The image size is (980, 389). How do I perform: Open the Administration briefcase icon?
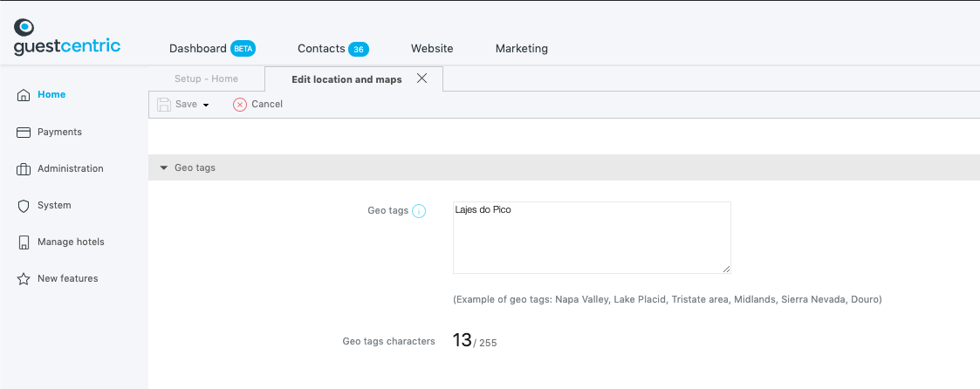click(24, 168)
